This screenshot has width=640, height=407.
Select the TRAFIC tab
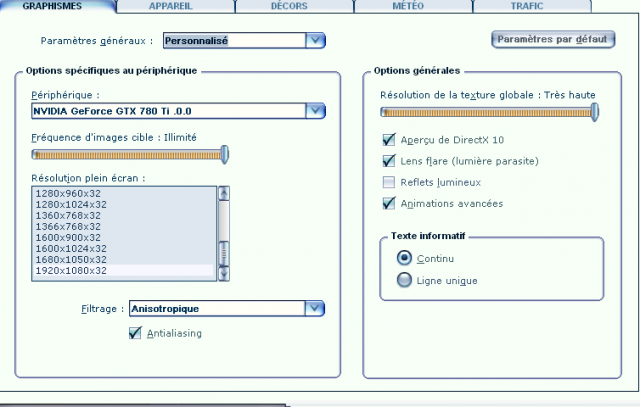tap(526, 6)
